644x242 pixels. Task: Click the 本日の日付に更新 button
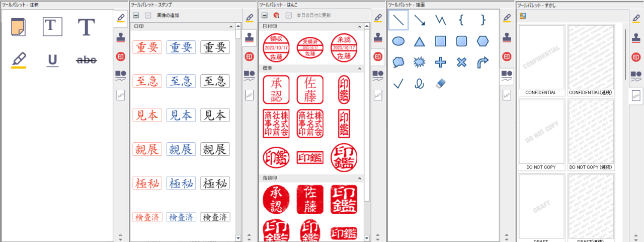coord(313,16)
